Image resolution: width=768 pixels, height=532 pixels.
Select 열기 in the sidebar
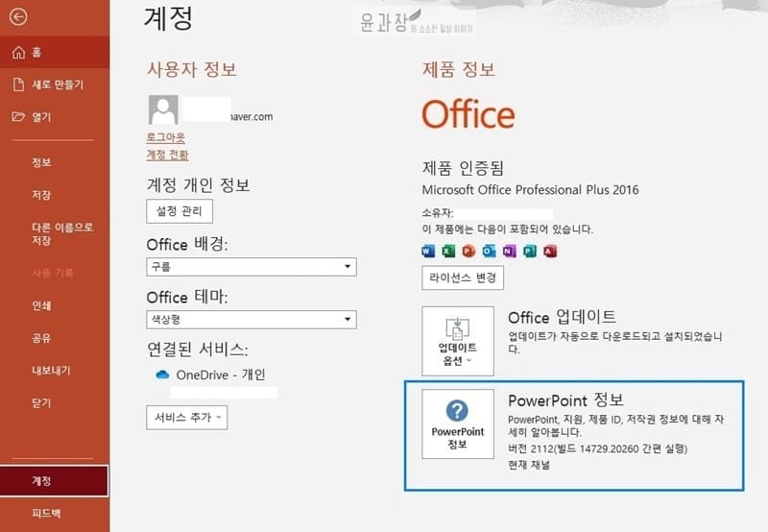(55, 116)
